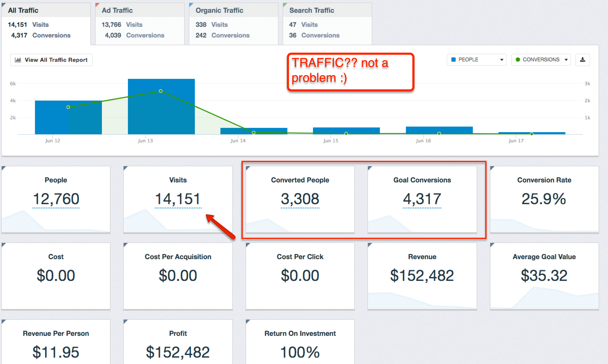
Task: Click the Jun 16 conversions data point
Action: (439, 133)
